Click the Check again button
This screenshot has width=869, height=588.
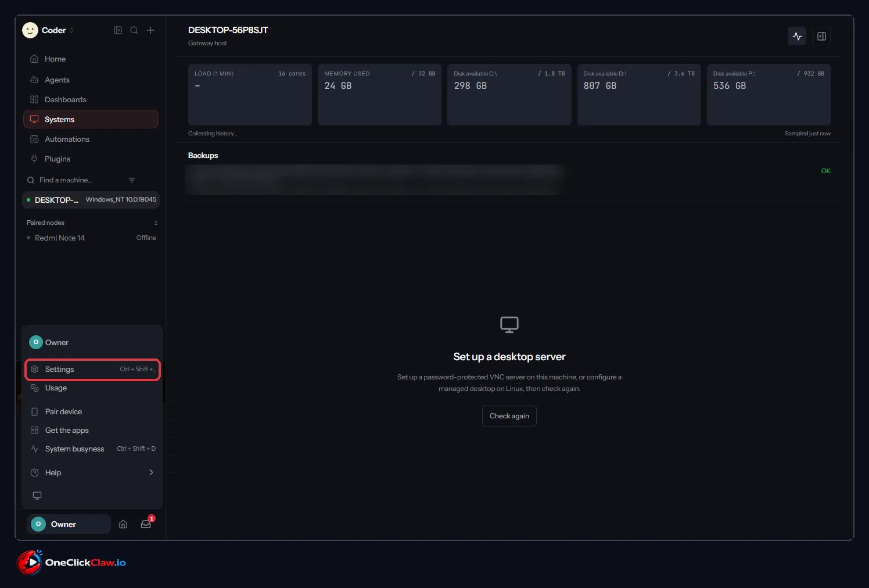point(509,416)
